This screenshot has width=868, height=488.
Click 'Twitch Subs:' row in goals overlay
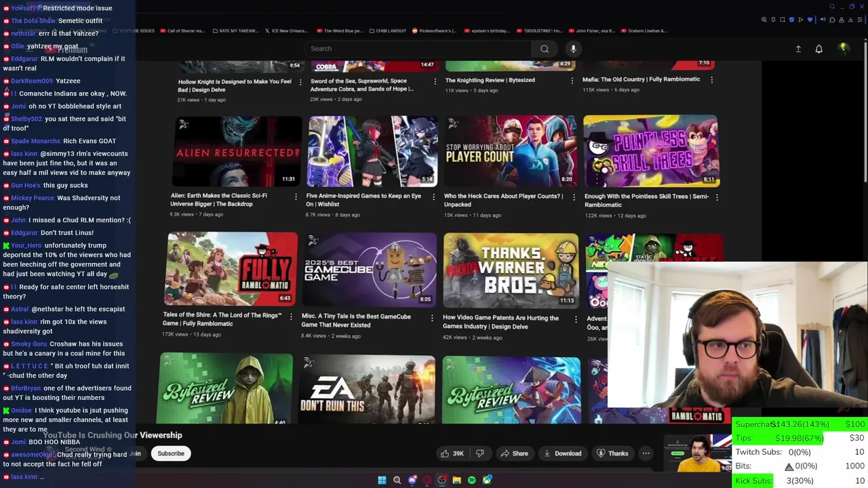pyautogui.click(x=800, y=452)
